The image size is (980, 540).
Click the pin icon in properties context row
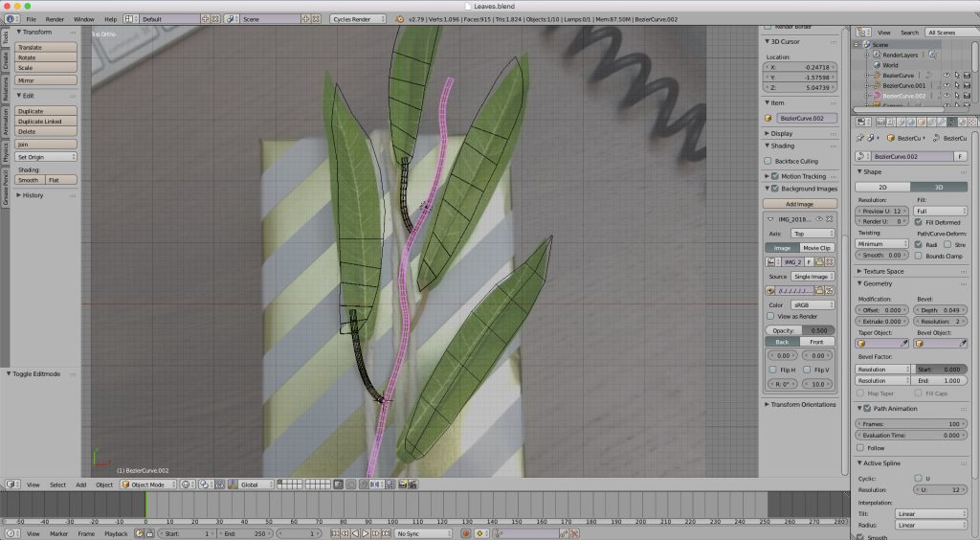860,138
